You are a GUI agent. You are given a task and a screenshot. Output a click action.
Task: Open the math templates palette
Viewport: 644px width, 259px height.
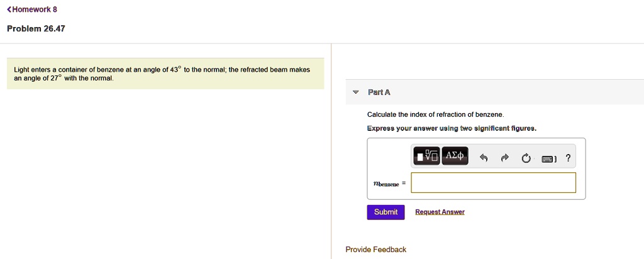(x=426, y=155)
